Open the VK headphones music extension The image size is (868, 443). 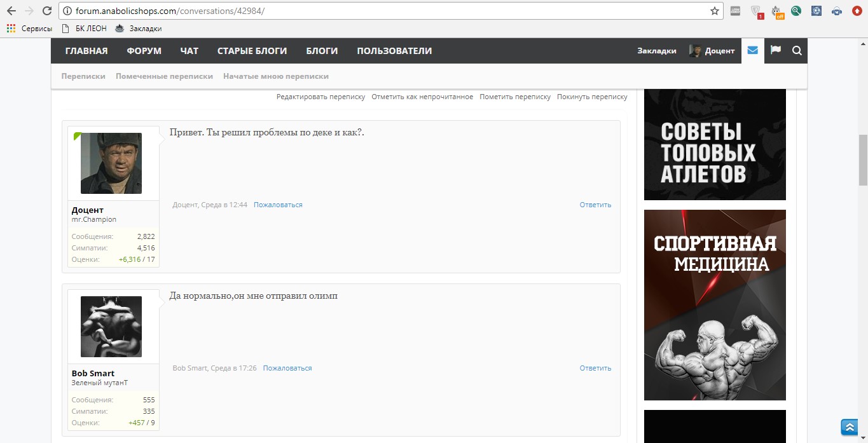837,11
